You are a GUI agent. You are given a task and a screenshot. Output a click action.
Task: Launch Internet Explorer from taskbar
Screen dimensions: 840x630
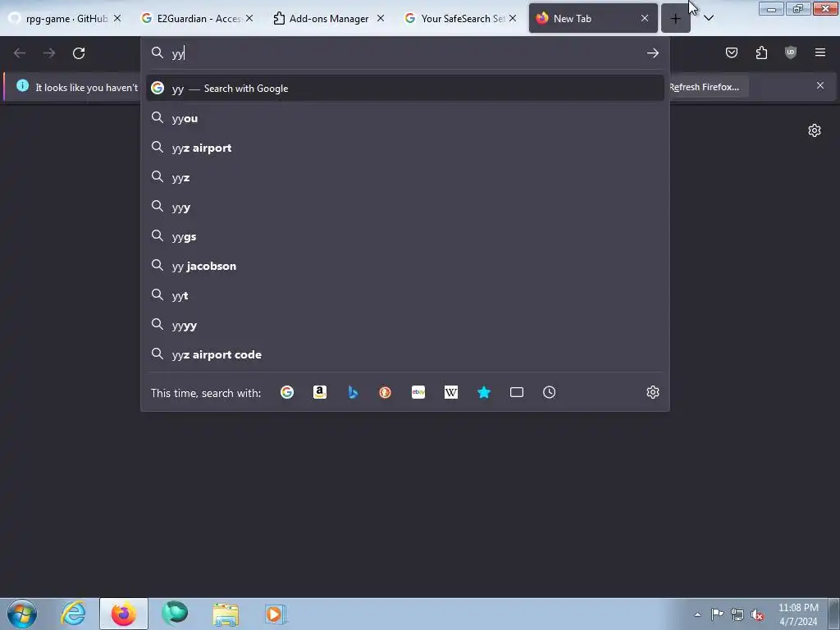[x=73, y=614]
